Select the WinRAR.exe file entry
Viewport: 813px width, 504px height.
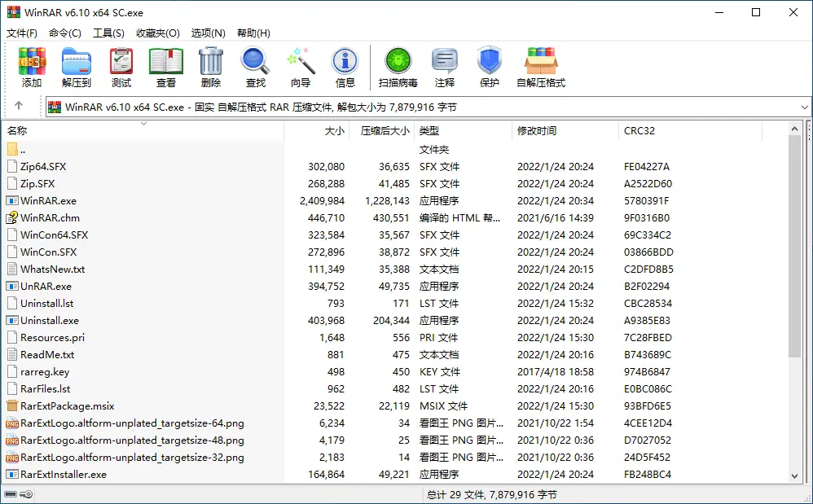50,200
